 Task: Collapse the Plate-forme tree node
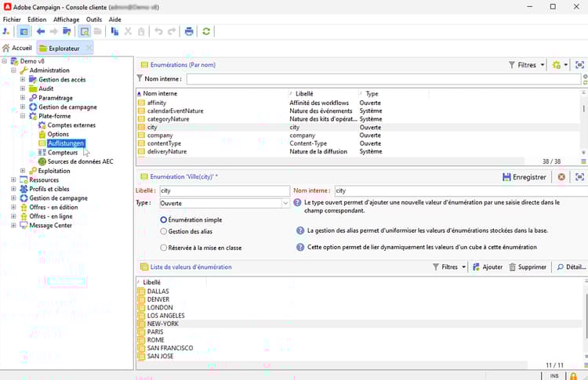pos(24,116)
